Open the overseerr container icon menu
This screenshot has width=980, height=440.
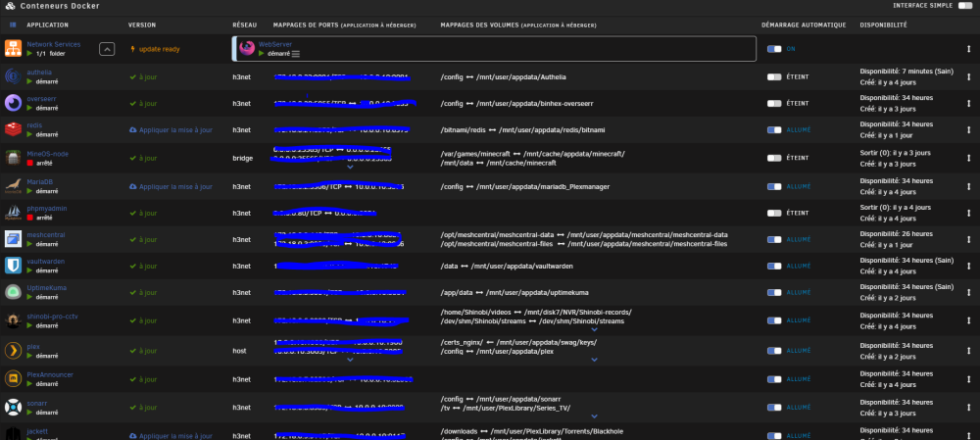[13, 103]
